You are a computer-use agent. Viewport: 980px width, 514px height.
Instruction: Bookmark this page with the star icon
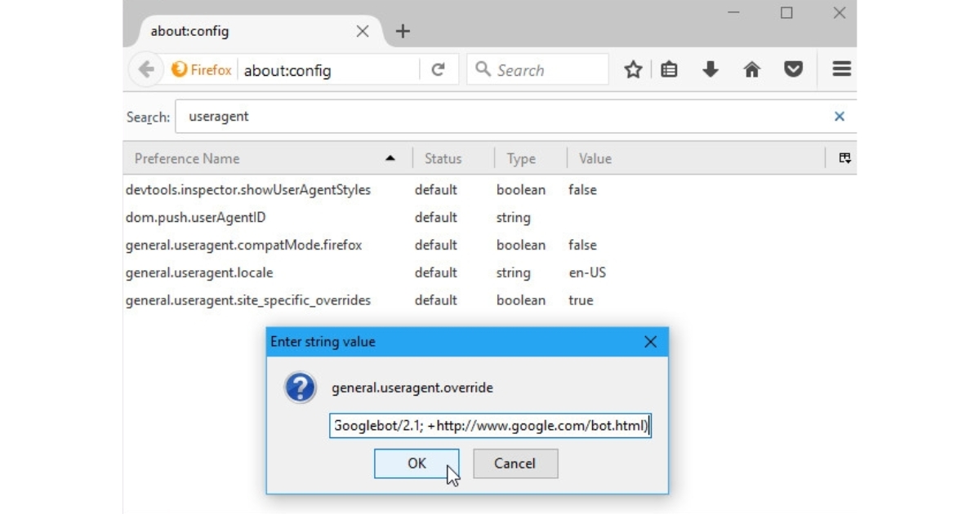click(x=633, y=70)
